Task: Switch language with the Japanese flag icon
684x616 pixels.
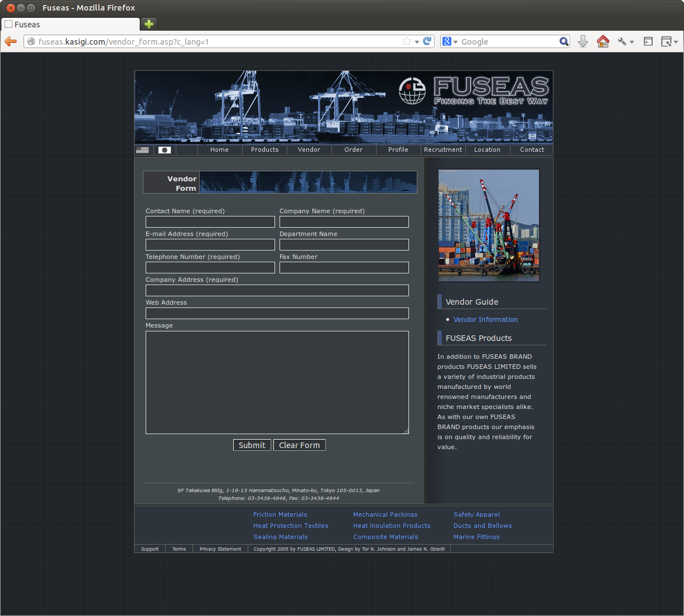Action: click(x=164, y=150)
